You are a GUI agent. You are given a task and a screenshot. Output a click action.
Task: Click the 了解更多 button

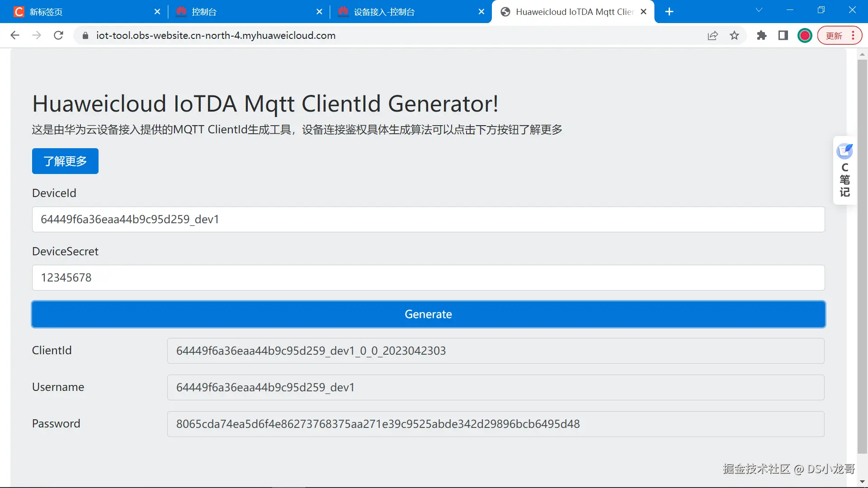point(65,161)
